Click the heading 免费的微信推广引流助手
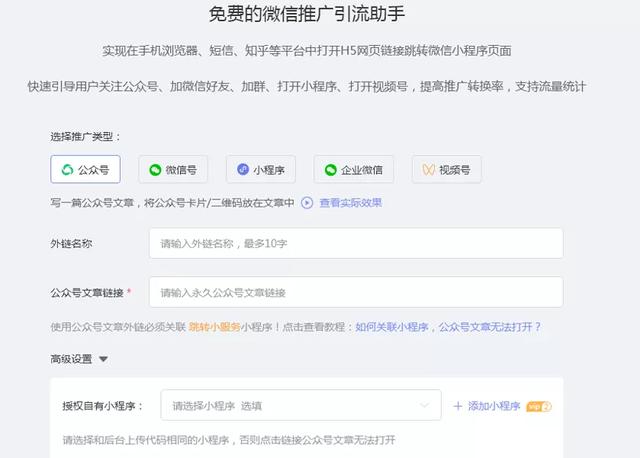Viewport: 640px width, 458px height. tap(307, 14)
